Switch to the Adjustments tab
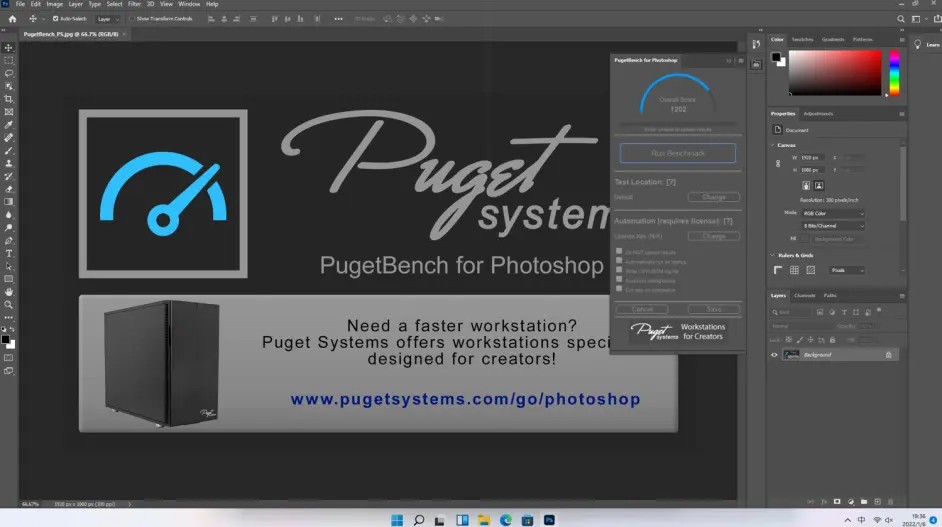 click(x=818, y=114)
